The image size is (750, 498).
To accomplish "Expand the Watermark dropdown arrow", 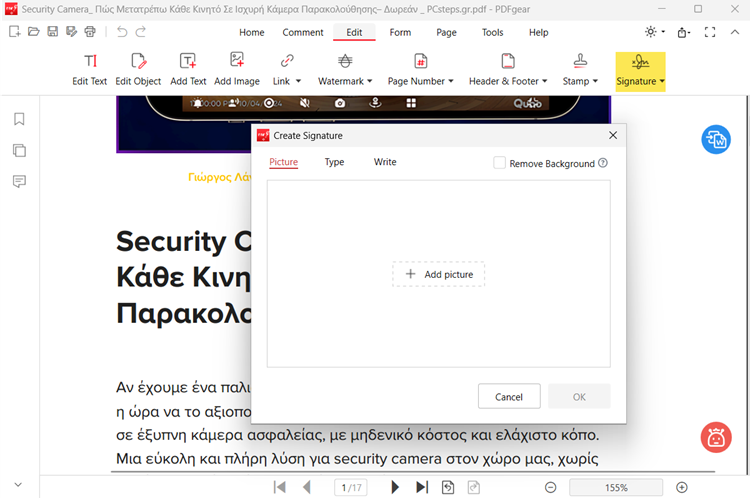I will click(x=370, y=81).
